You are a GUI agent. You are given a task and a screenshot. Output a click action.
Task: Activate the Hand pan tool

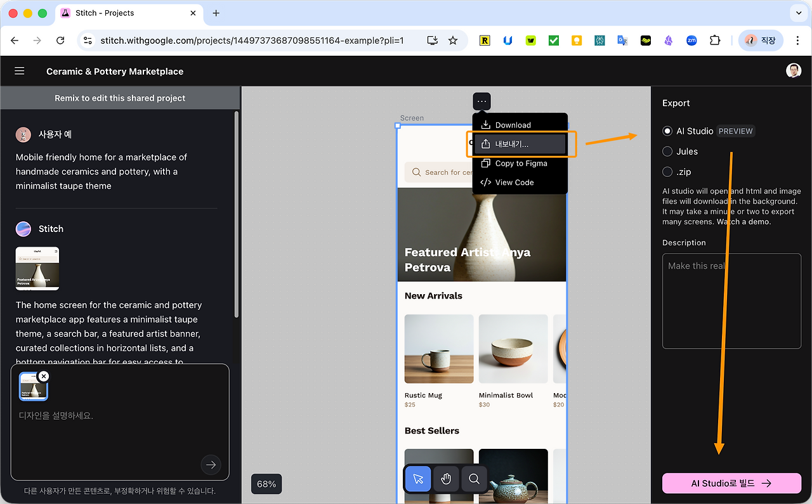coord(446,479)
